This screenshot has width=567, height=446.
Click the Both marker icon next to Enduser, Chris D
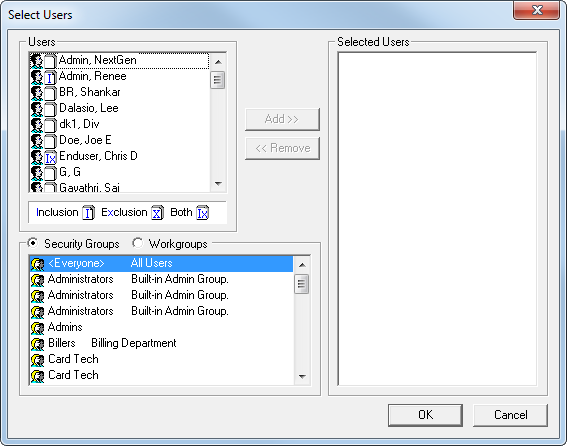pos(50,157)
